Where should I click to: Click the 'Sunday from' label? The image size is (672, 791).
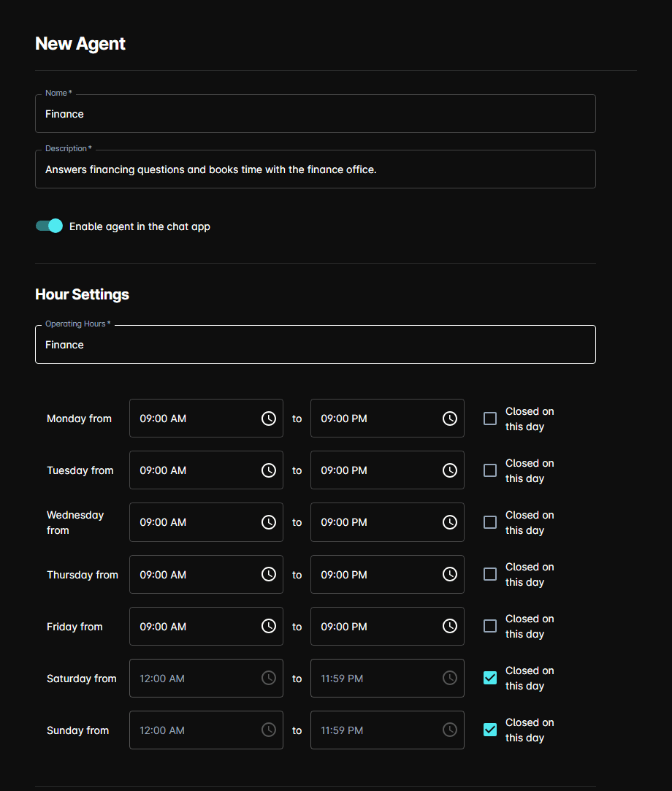click(77, 730)
